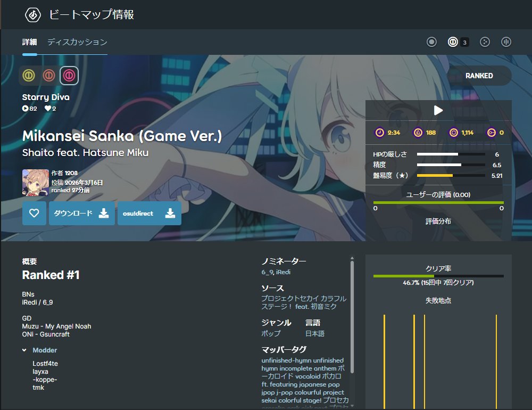This screenshot has width=532, height=410.
Task: Switch to the 詳細 tab
Action: coord(29,42)
